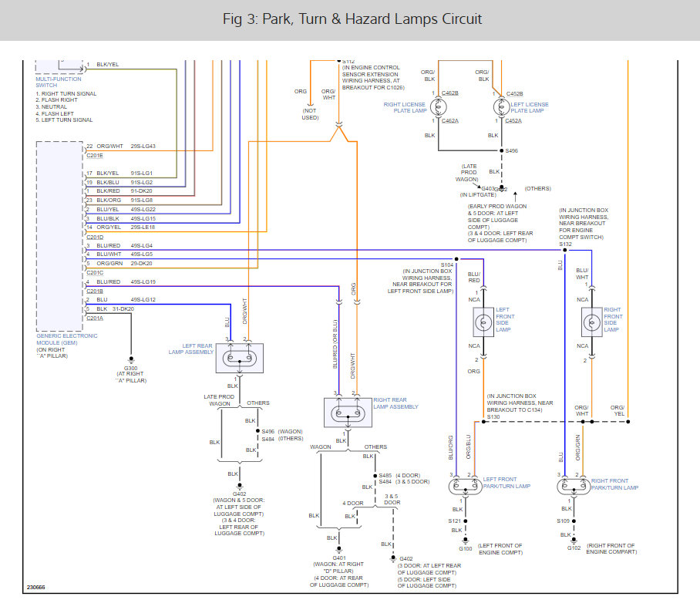The height and width of the screenshot is (610, 700).
Task: Click the RIGHT LICENSE PLATE LAMP label
Action: pos(405,108)
